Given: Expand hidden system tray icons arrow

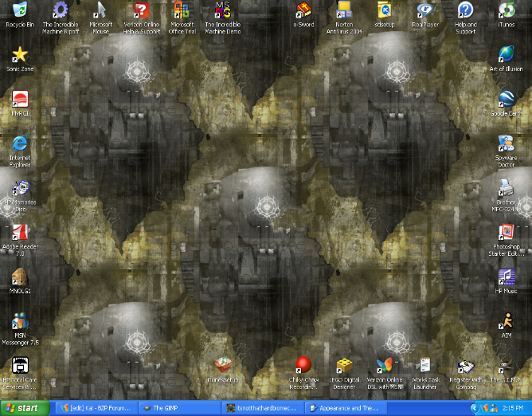Looking at the screenshot, I should coord(475,408).
